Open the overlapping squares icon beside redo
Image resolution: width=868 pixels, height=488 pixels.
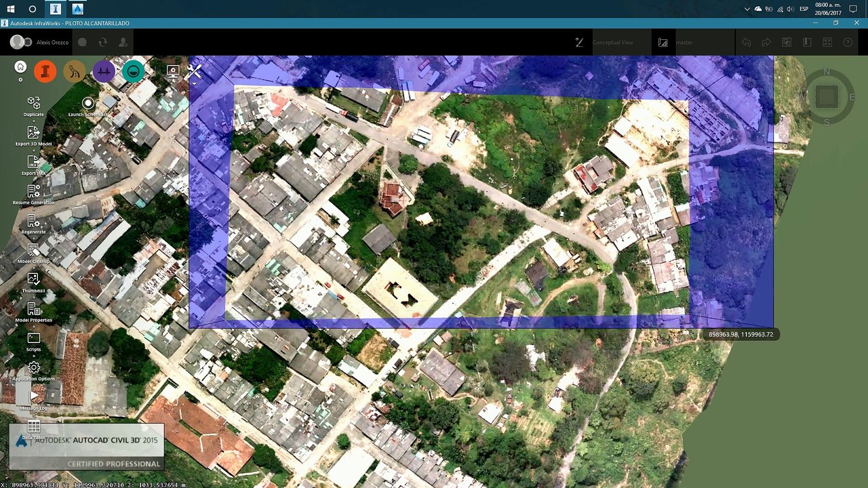787,42
